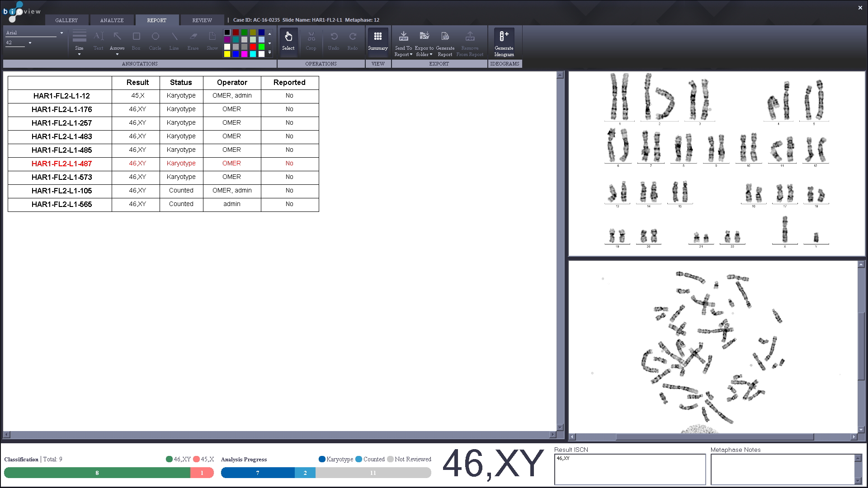
Task: Click the HAR1-FL2-L1-573 row name
Action: point(61,177)
